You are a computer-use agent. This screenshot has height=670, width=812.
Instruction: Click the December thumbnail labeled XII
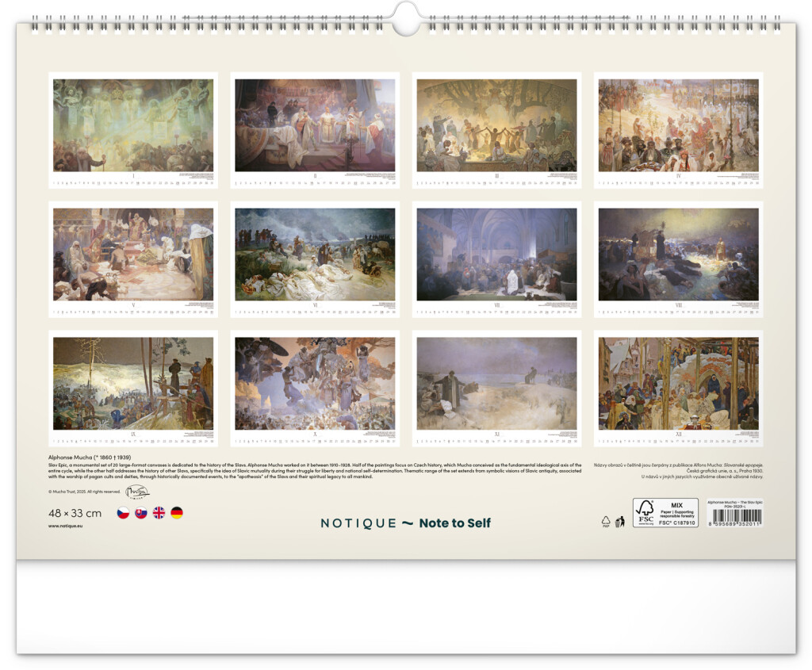click(678, 384)
